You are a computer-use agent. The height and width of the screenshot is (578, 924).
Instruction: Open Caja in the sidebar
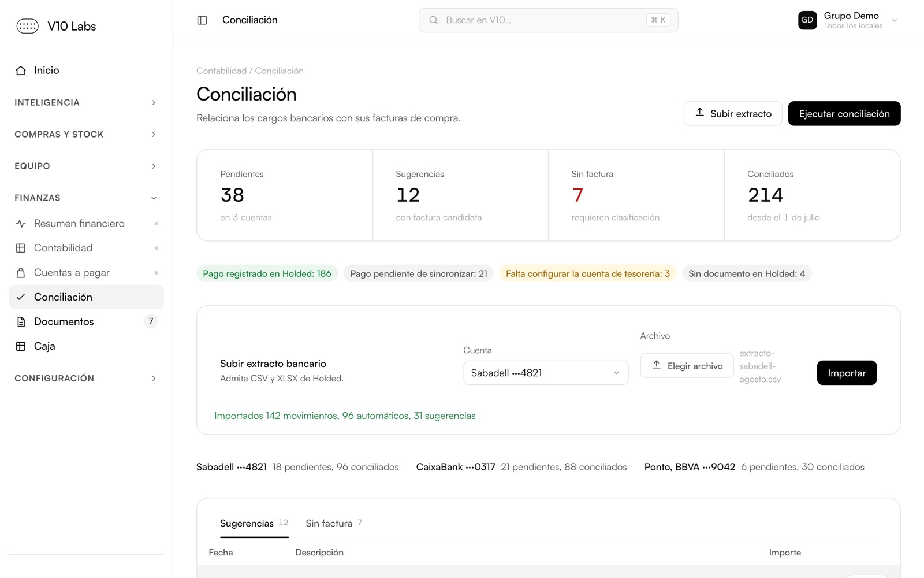click(x=86, y=346)
